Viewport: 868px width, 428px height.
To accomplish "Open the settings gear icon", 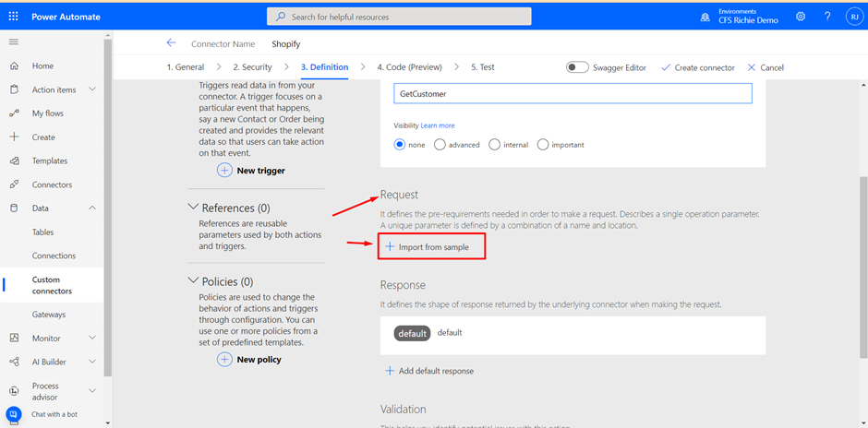I will coord(801,17).
